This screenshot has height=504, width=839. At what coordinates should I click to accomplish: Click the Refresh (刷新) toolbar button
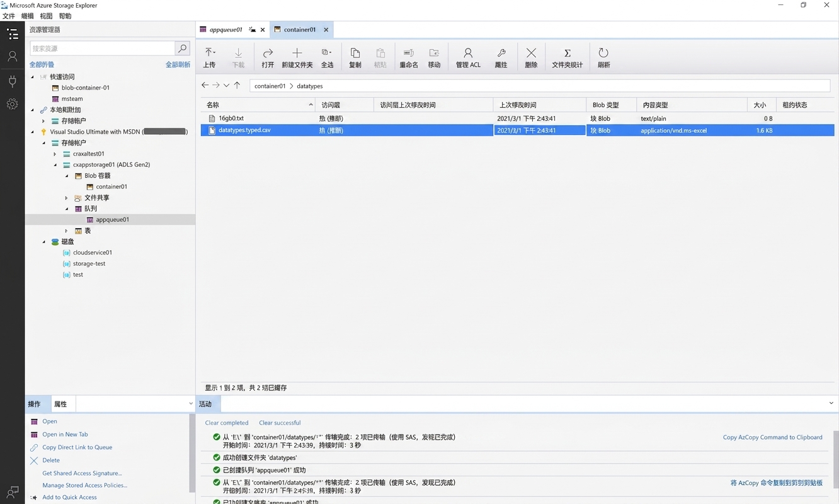pos(603,57)
